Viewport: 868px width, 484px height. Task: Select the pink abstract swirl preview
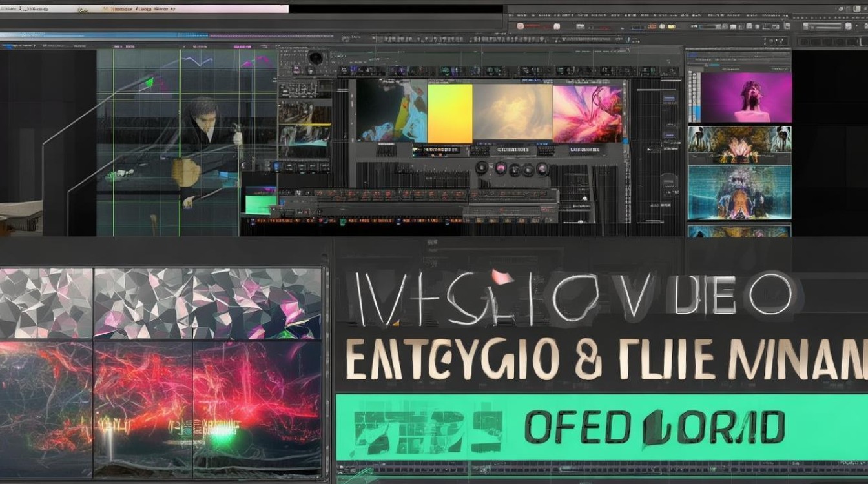click(x=588, y=113)
